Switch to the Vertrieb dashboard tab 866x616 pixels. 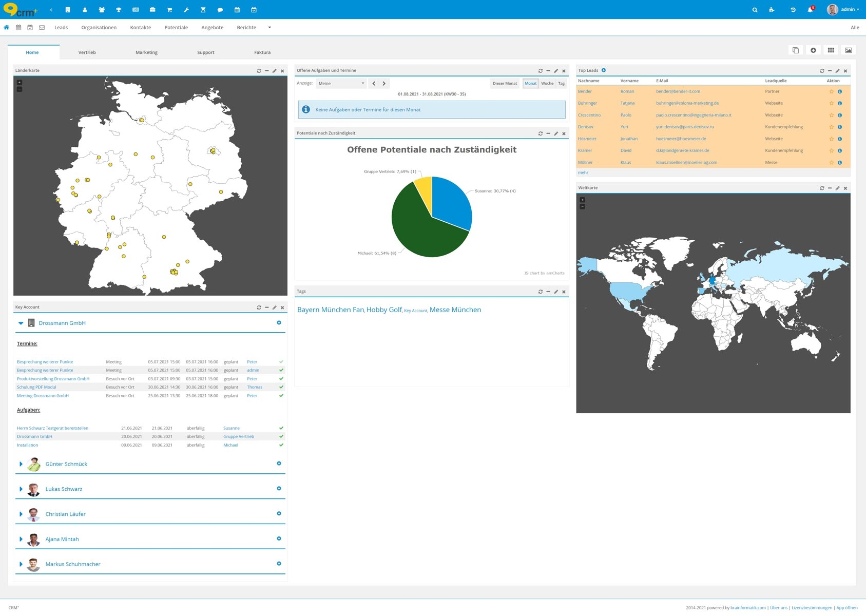pos(87,52)
